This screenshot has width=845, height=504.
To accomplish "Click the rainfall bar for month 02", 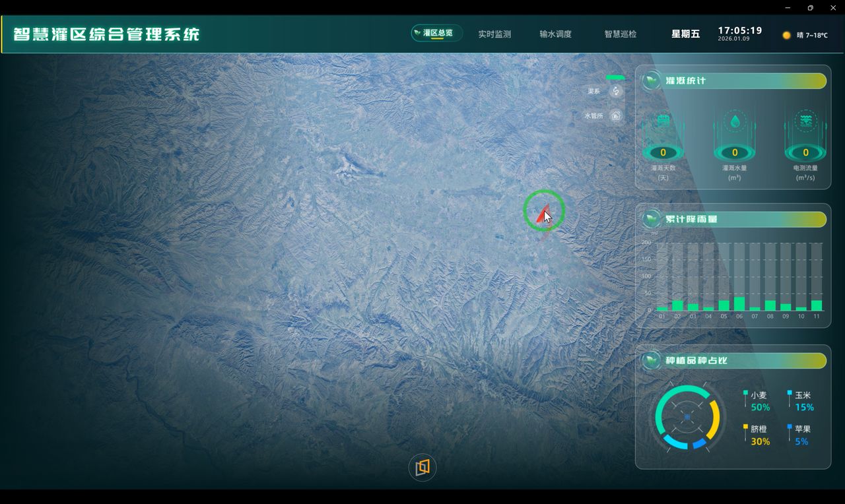I will 677,305.
